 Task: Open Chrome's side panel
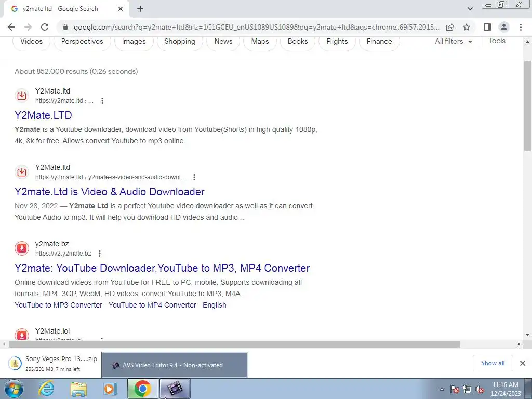coord(487,27)
